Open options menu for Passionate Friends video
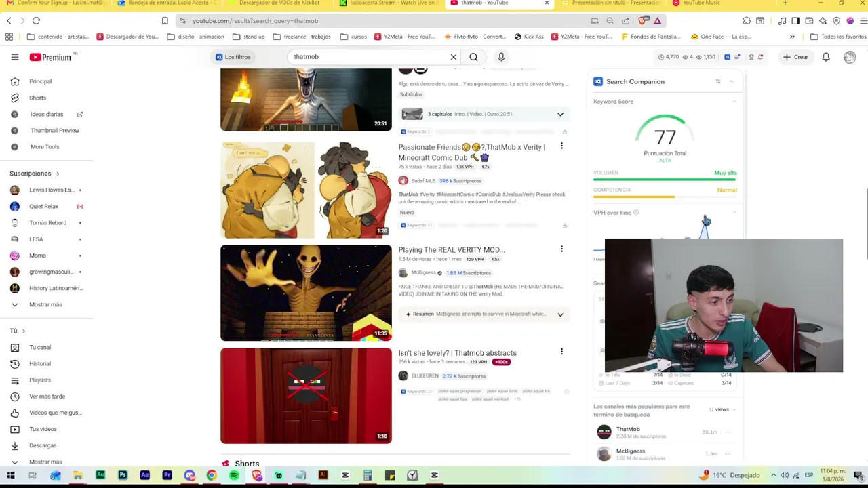Screen dimensions: 868x488 [x=561, y=146]
